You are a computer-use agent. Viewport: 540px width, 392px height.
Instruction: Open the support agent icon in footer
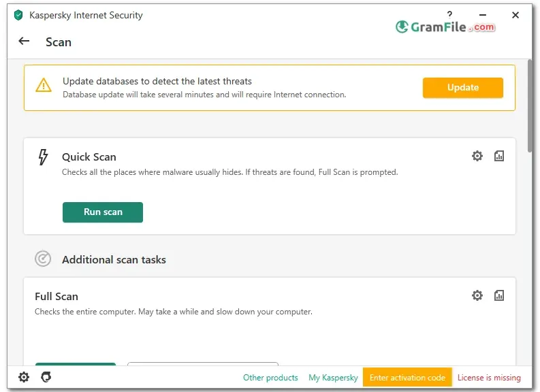point(46,377)
